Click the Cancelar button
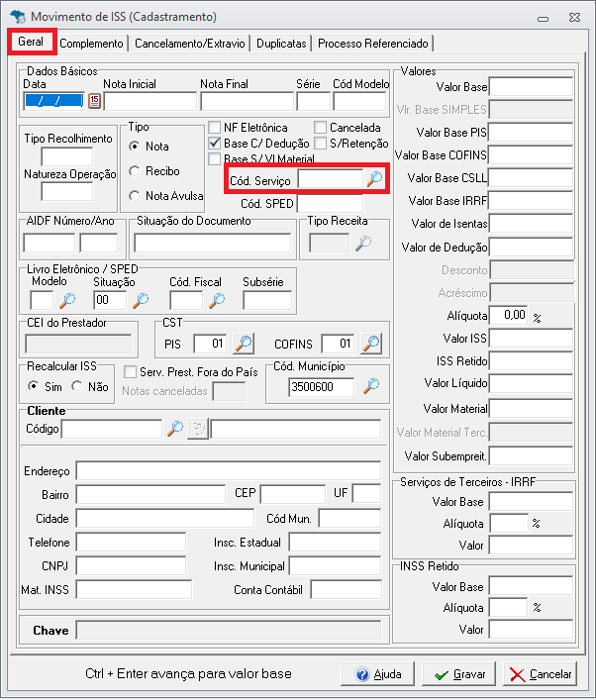Viewport: 596px width, 700px height. (x=540, y=674)
